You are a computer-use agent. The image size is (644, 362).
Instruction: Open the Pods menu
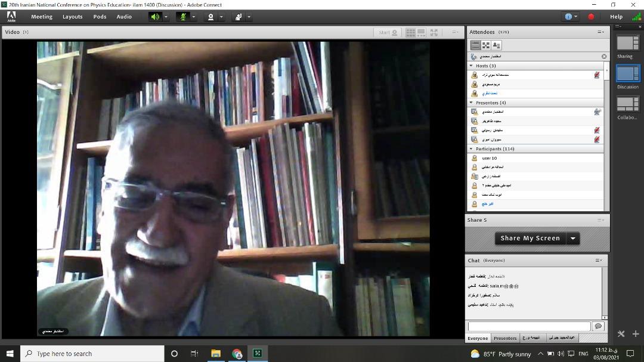pyautogui.click(x=100, y=17)
